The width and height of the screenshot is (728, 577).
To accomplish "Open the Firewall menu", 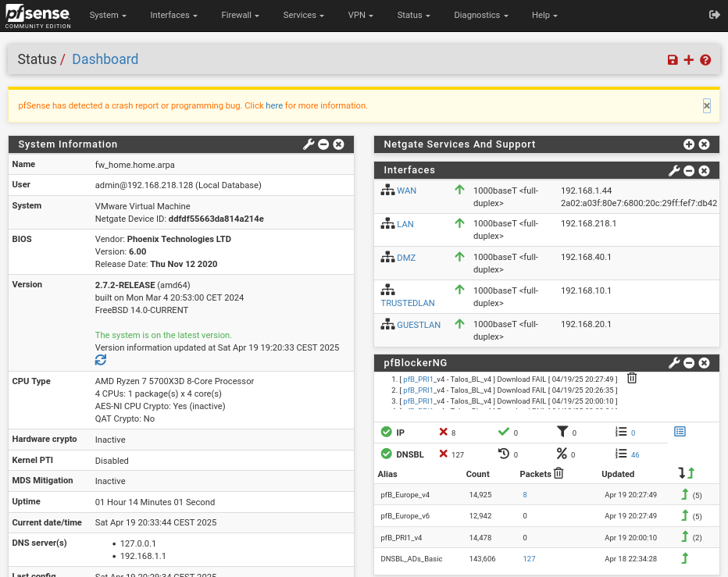I will coord(240,15).
